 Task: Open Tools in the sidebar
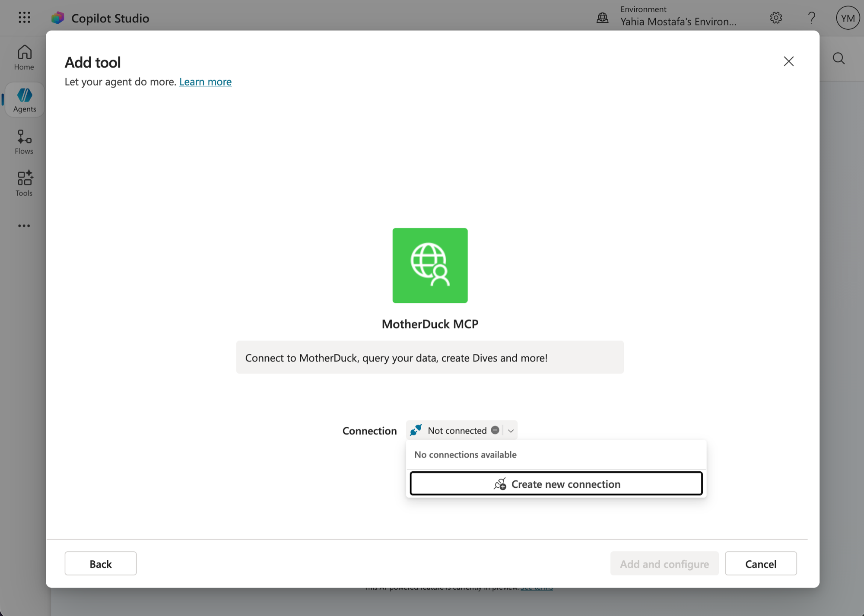pos(24,184)
